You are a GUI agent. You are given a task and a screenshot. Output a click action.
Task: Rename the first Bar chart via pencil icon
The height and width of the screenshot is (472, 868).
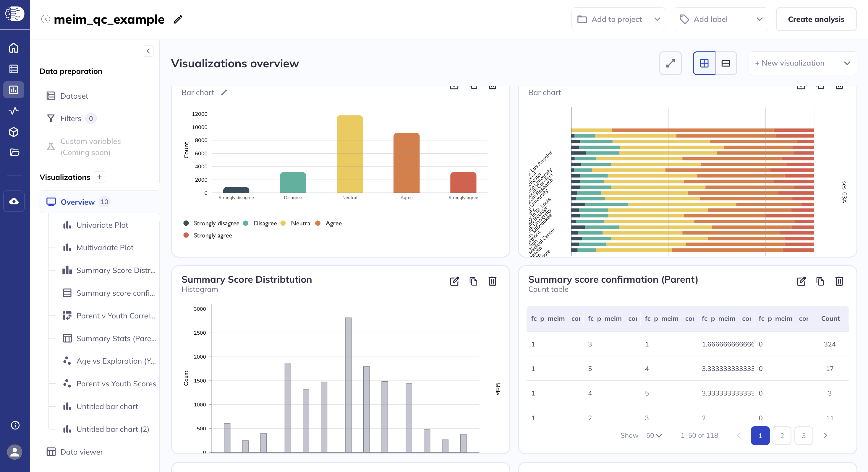click(x=224, y=92)
